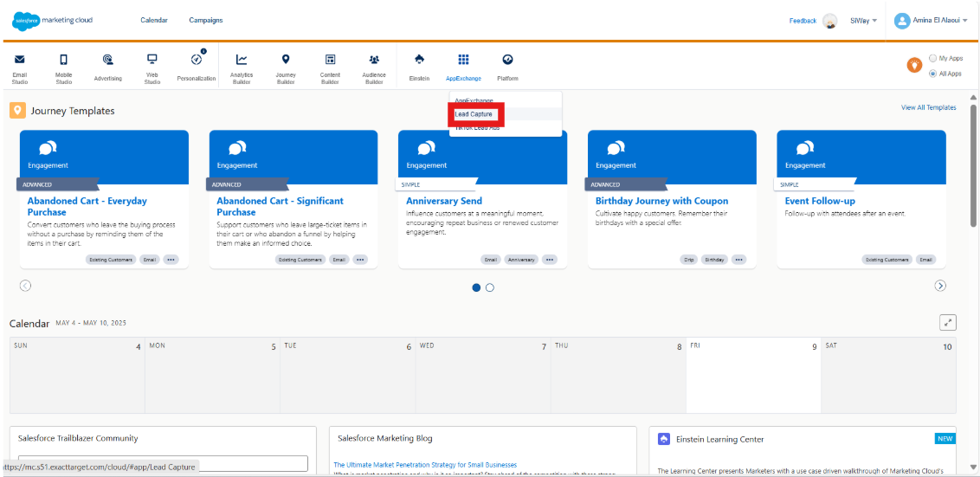Viewport: 980px width, 477px height.
Task: Click Amina El Alaoui profile avatar
Action: coord(902,21)
